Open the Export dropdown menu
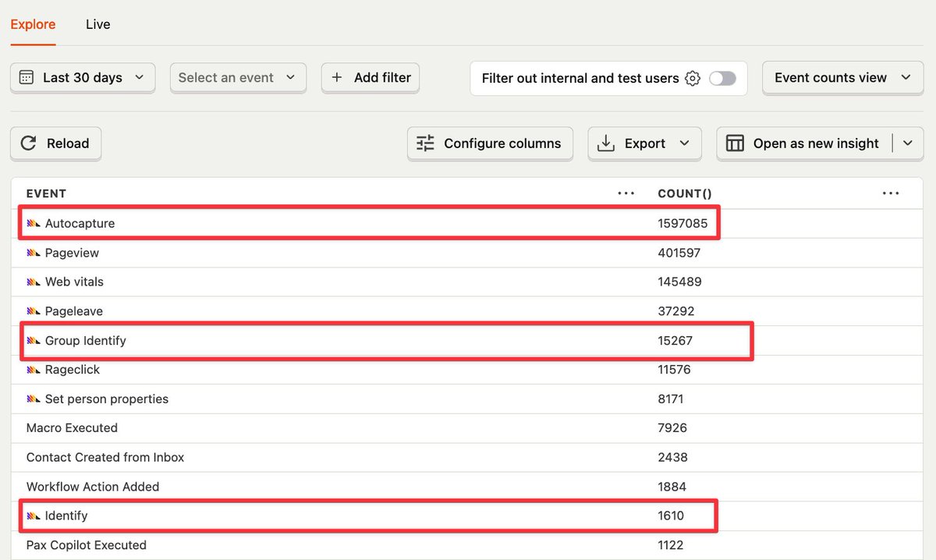Screen dimensions: 936x560 pos(644,144)
